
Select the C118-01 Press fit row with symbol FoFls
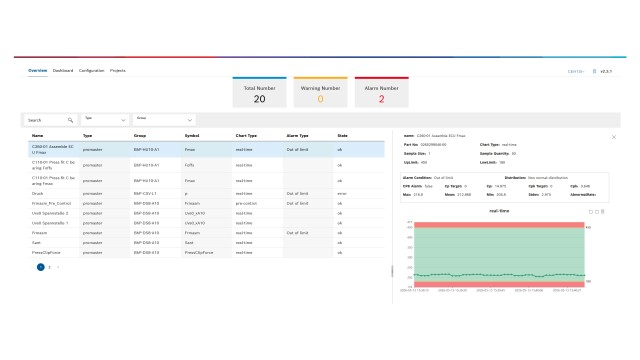pos(206,165)
